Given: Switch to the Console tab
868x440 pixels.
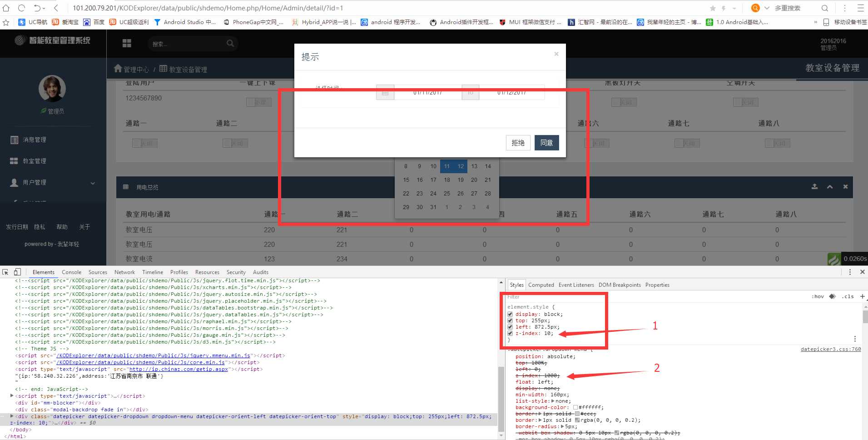Looking at the screenshot, I should (x=72, y=272).
